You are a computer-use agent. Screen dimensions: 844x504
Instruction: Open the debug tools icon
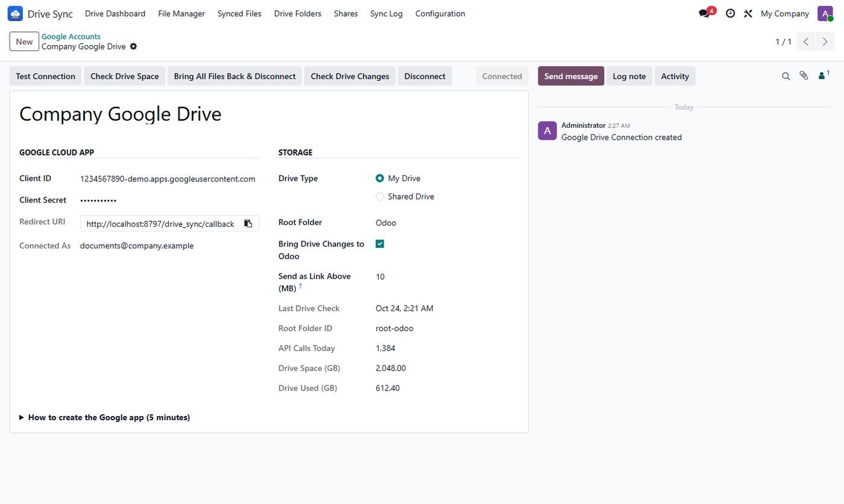coord(748,13)
